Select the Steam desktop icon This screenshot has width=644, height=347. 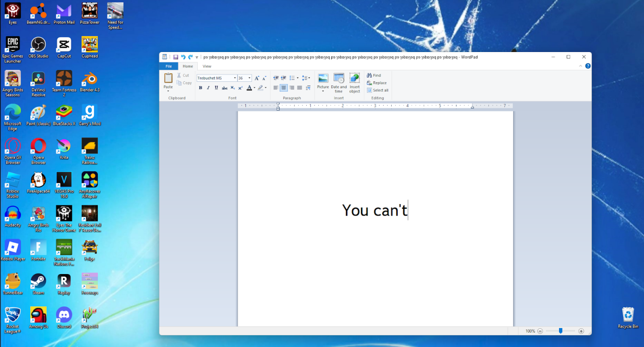coord(38,284)
